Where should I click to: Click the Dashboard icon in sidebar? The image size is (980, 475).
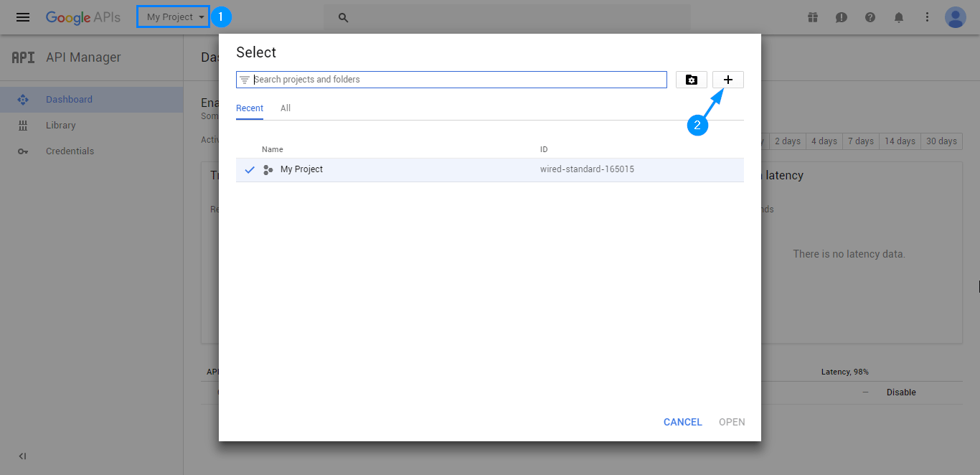[x=23, y=100]
